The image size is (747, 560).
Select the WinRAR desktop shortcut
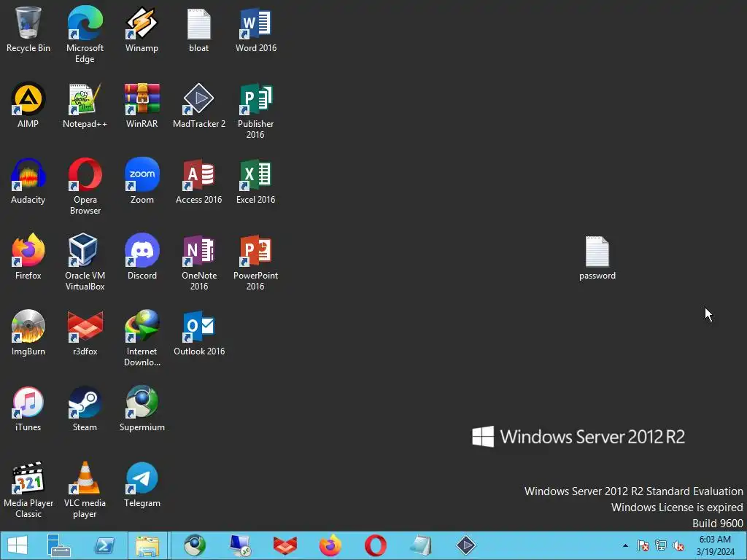point(142,105)
